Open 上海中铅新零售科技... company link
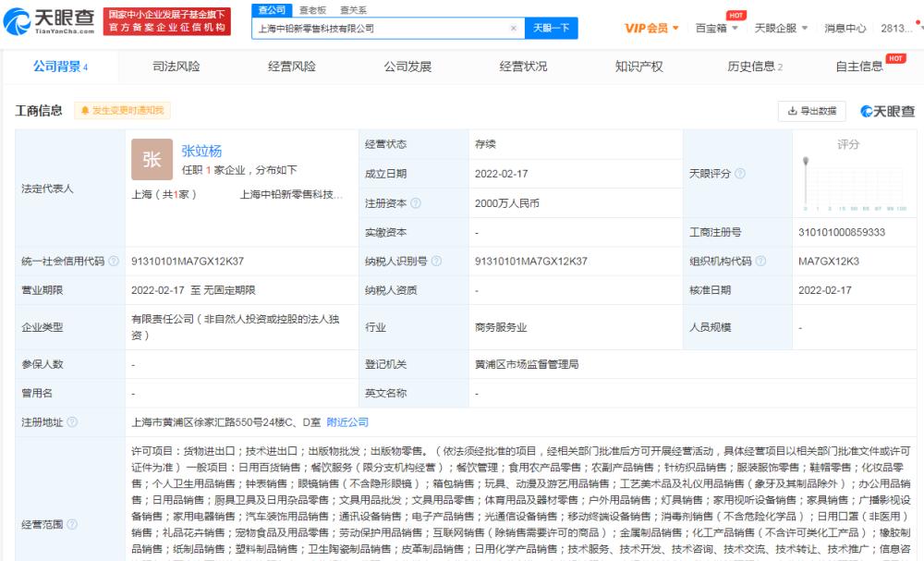 pos(291,194)
